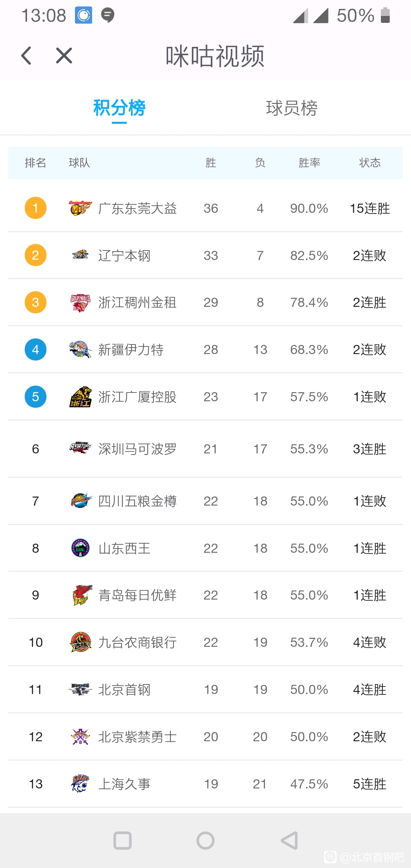Image resolution: width=411 pixels, height=868 pixels.
Task: Select the 积分榜 tab
Action: tap(119, 108)
